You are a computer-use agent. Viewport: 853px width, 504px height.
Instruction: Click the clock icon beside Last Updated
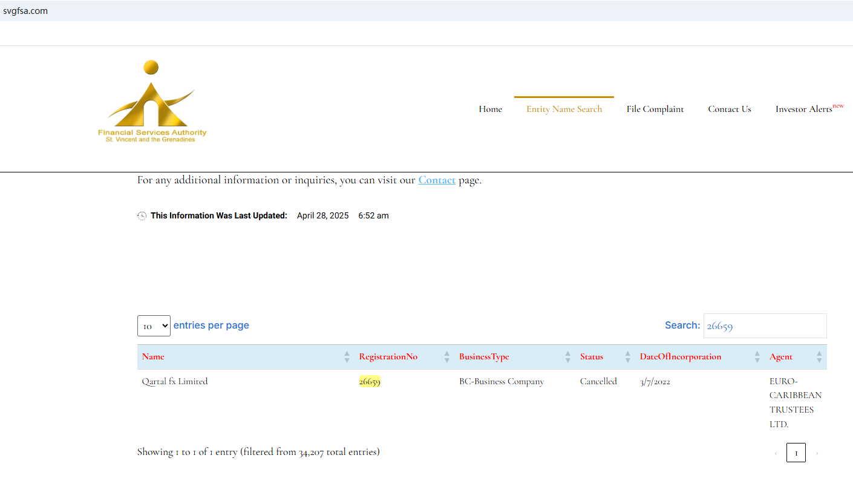click(x=142, y=216)
